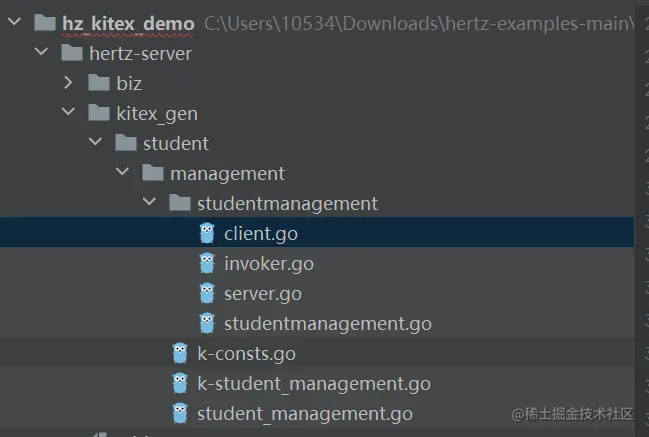The width and height of the screenshot is (649, 437).
Task: Click the management folder icon
Action: 153,173
